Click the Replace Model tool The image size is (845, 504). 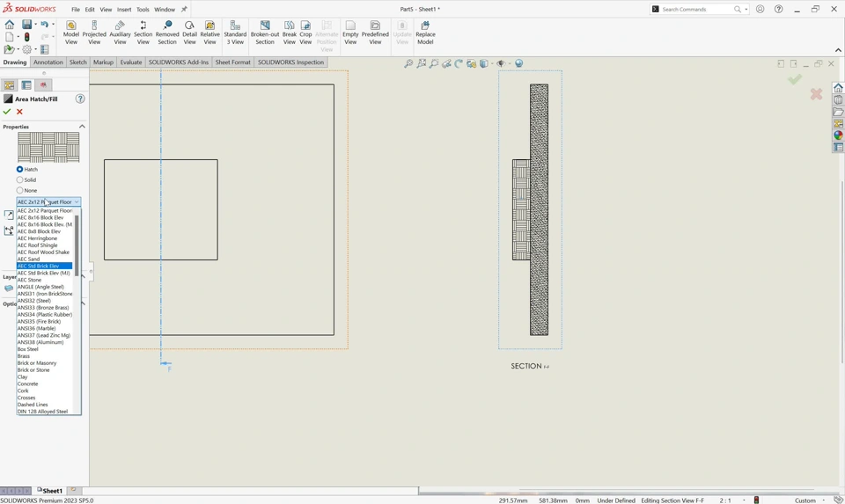pyautogui.click(x=425, y=33)
